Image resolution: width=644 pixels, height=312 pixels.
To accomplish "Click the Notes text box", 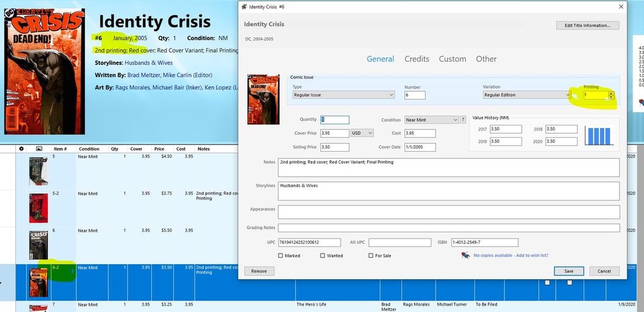I will pyautogui.click(x=448, y=167).
